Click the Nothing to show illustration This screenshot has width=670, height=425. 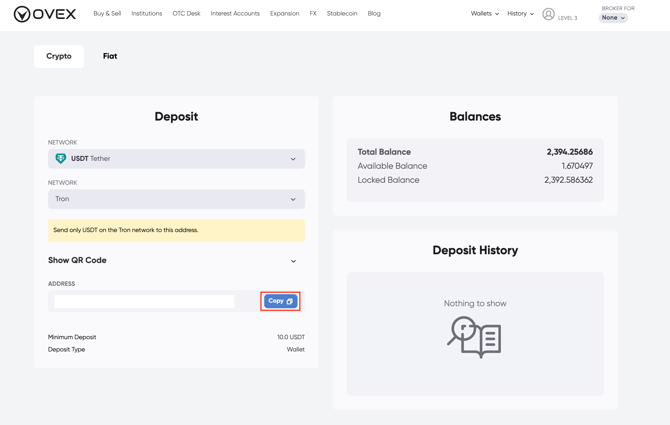[474, 337]
